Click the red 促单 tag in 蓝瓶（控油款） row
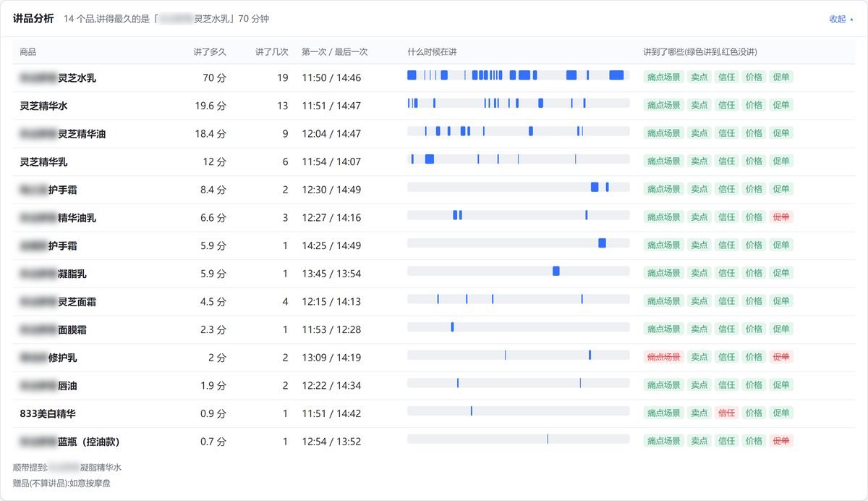Viewport: 868px width, 501px height. pos(781,441)
